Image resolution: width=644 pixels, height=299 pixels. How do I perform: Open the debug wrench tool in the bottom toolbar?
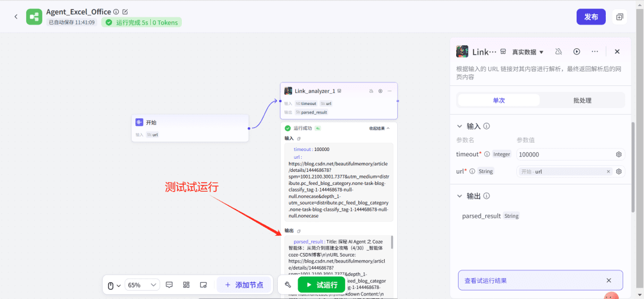coord(288,285)
